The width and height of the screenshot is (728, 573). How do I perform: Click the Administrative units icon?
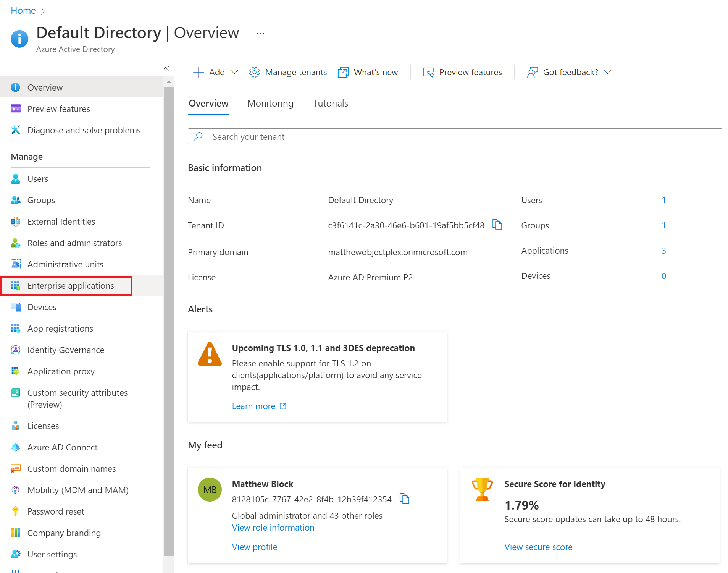(x=16, y=264)
